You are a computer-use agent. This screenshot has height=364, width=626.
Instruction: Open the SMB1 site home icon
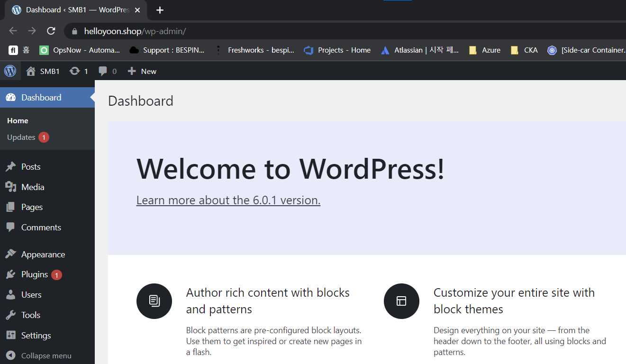tap(31, 71)
